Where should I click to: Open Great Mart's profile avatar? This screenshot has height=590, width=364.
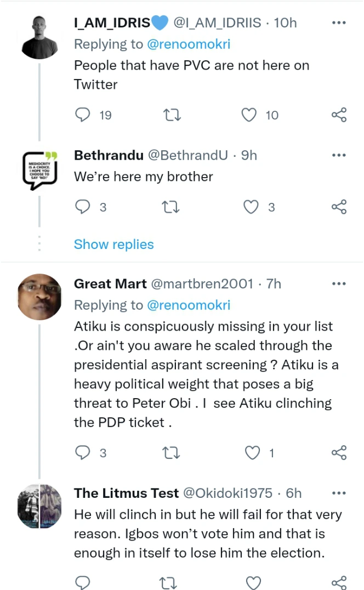tap(39, 297)
